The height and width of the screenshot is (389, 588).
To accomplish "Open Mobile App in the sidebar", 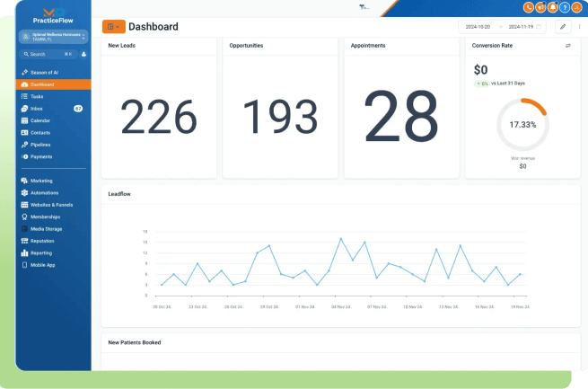I will point(53,264).
